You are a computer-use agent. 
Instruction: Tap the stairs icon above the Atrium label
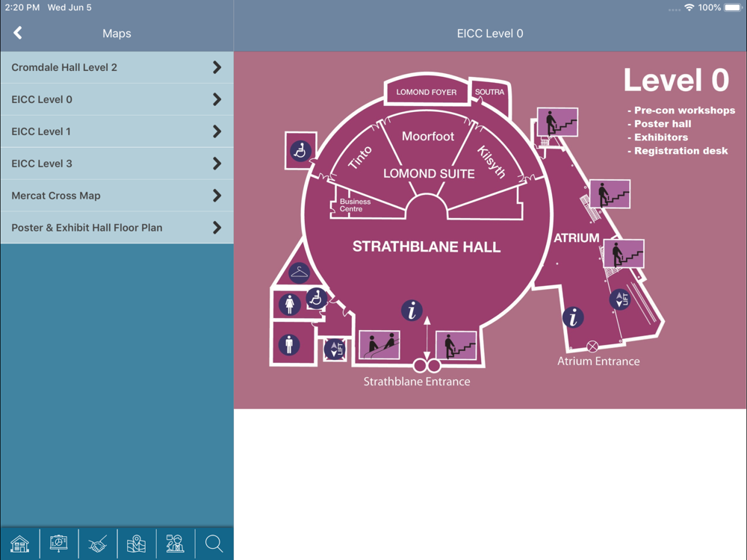tap(610, 194)
